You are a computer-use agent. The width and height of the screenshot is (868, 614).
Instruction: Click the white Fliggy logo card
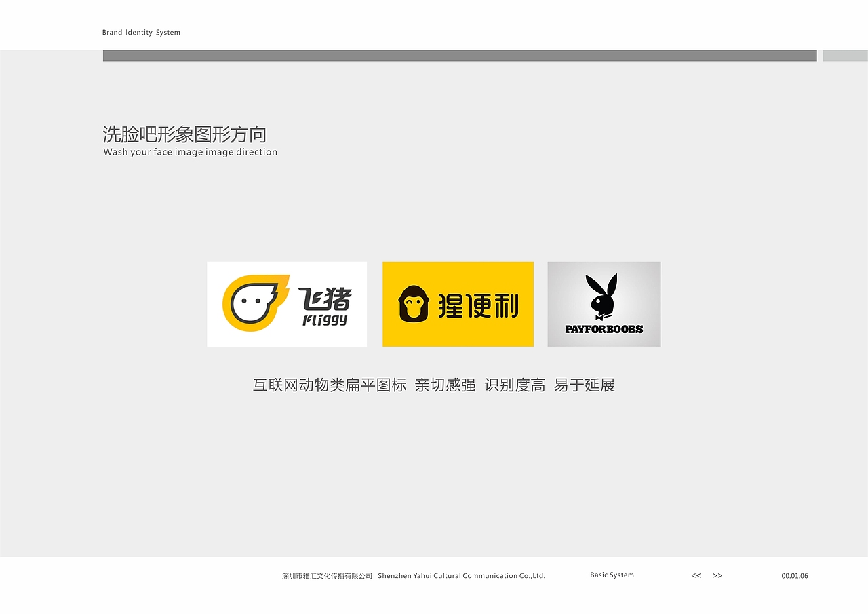click(x=286, y=303)
